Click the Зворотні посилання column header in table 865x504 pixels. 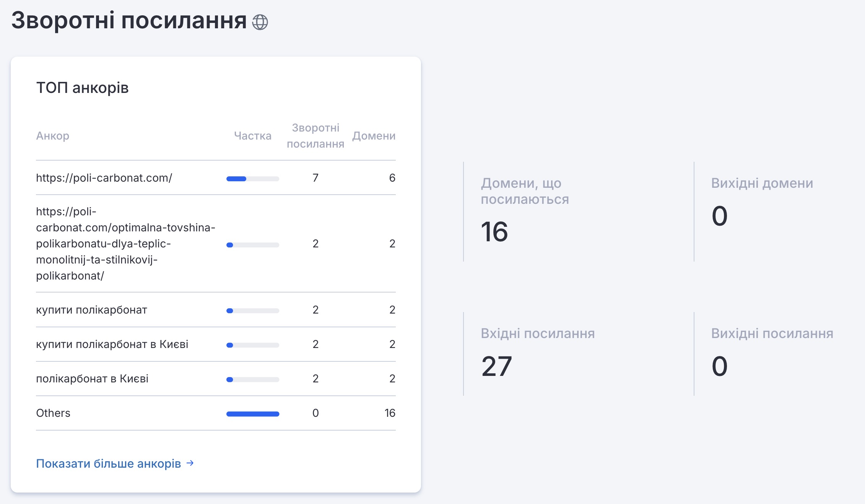click(x=315, y=136)
